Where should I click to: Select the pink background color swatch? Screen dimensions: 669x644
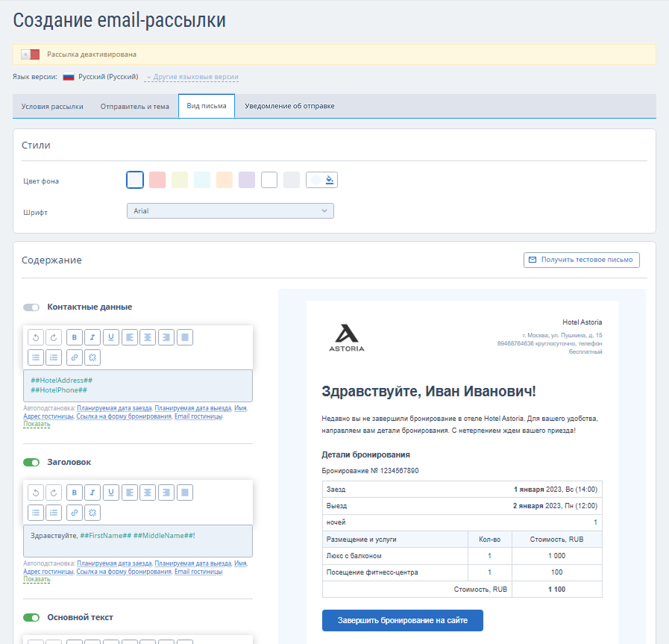[x=157, y=180]
